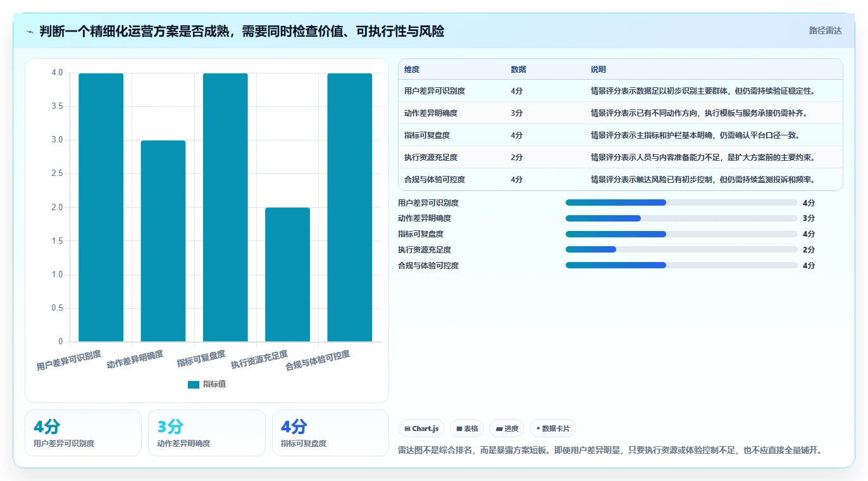Open the 4分 指标可复盘度 data card
Viewport: 868px width, 481px height.
tap(330, 433)
